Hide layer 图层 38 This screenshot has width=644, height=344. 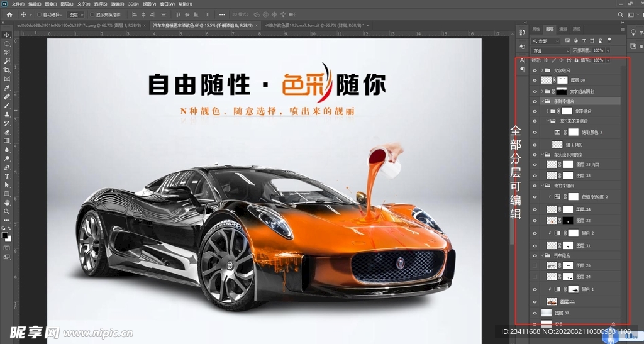535,80
